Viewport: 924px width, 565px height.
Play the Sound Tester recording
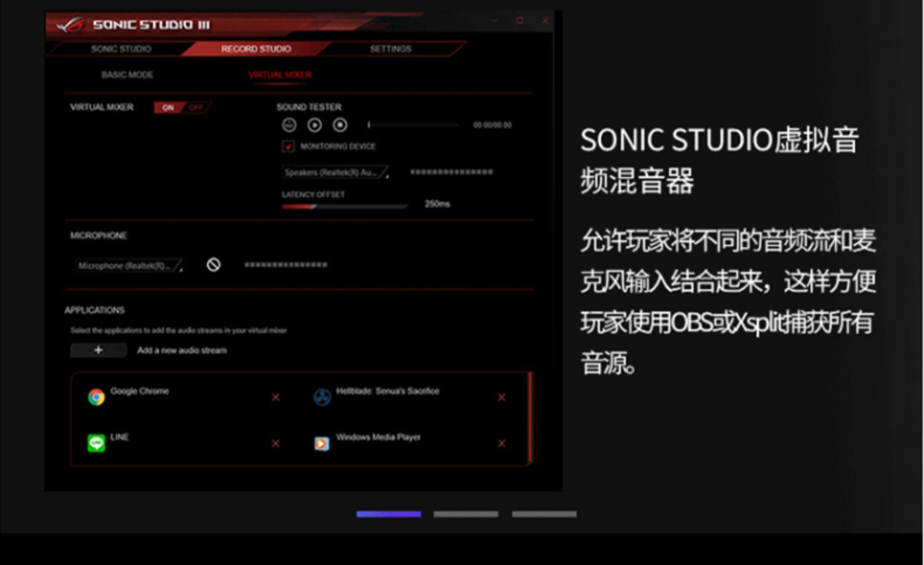point(315,125)
